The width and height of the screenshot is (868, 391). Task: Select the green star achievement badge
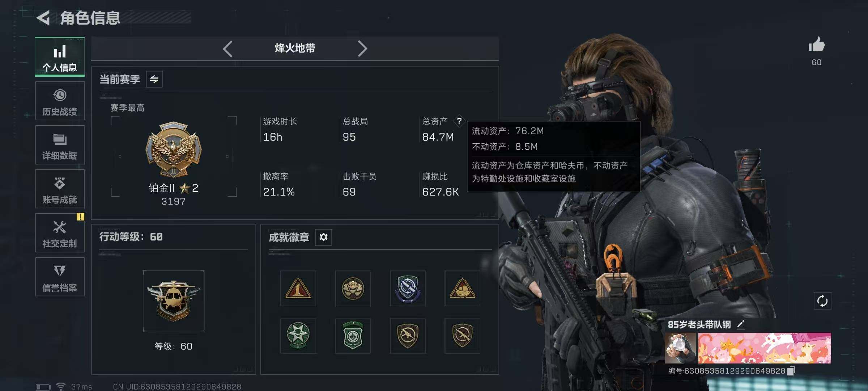pyautogui.click(x=298, y=336)
